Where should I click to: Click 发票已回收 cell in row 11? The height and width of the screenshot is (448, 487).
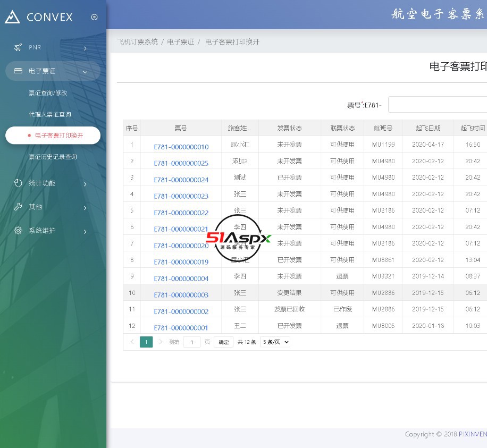tap(289, 309)
